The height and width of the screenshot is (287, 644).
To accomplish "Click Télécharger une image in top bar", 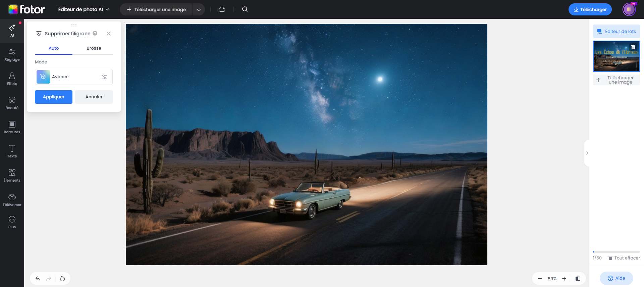I will click(156, 9).
